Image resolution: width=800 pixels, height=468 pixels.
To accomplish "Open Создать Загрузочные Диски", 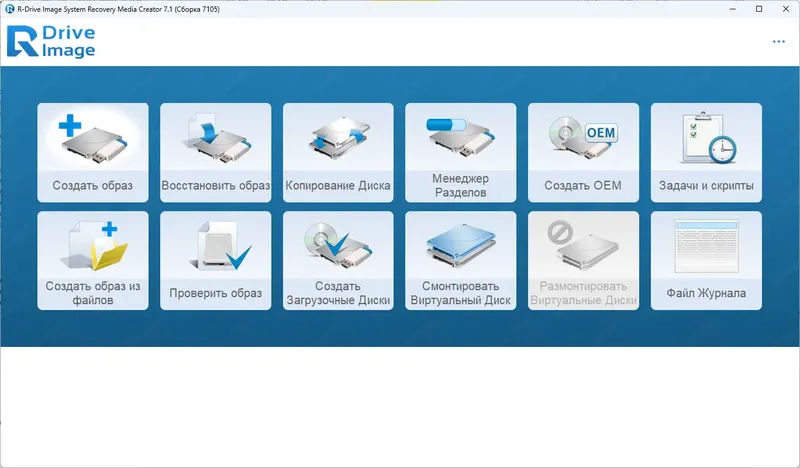I will [x=338, y=260].
